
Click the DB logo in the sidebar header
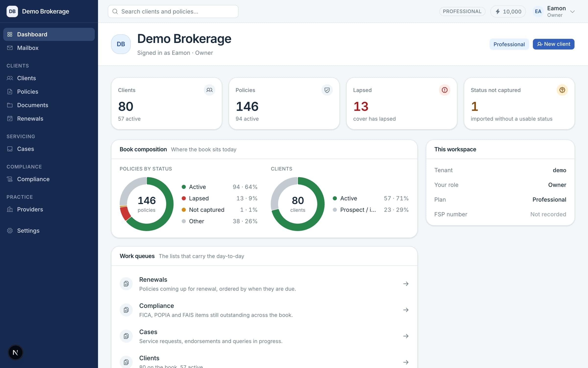(x=12, y=11)
